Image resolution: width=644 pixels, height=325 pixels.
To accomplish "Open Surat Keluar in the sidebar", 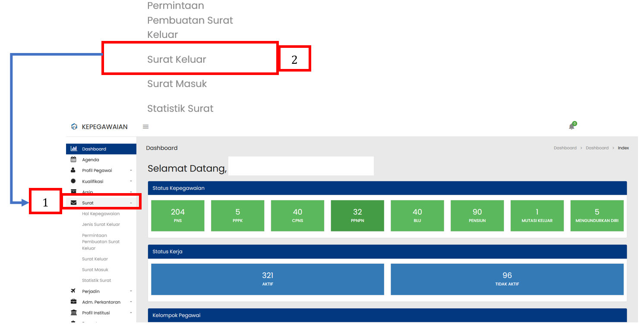I will (95, 259).
